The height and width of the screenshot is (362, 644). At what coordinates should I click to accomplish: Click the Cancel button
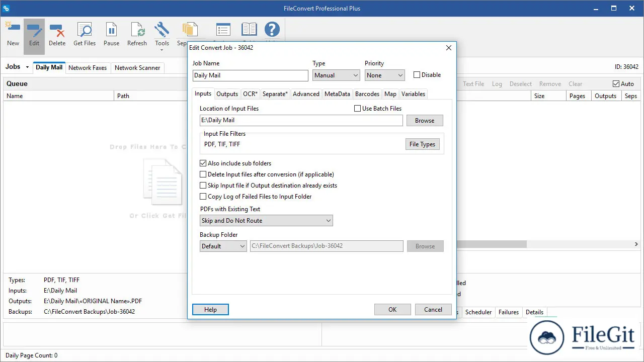pos(433,310)
